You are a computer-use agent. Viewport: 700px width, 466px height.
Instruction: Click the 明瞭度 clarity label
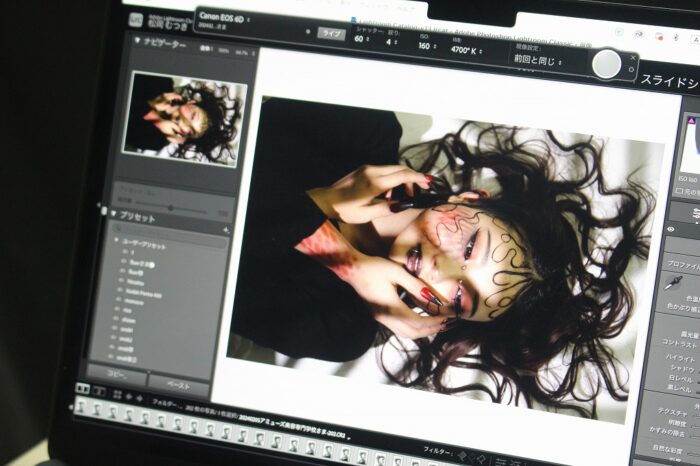click(x=676, y=422)
